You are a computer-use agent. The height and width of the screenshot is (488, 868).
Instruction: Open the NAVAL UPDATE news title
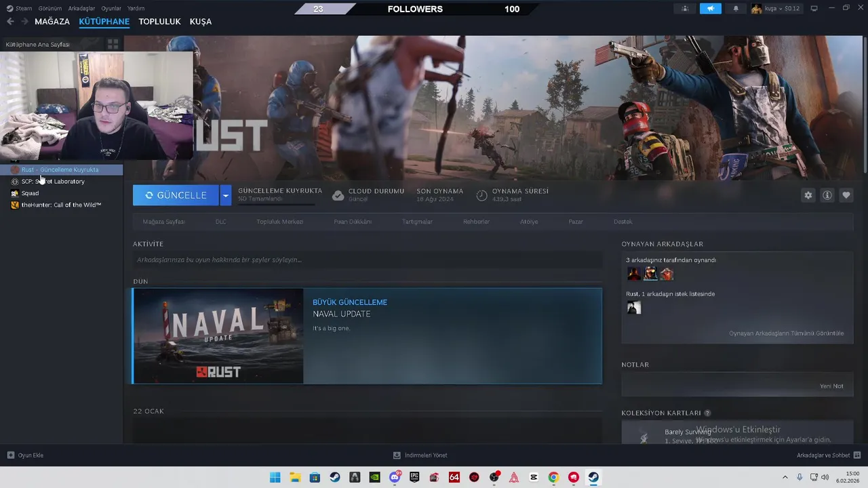[341, 314]
